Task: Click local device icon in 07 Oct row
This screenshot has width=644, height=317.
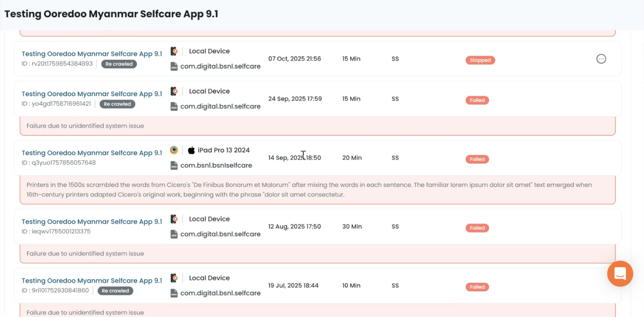Action: point(174,51)
